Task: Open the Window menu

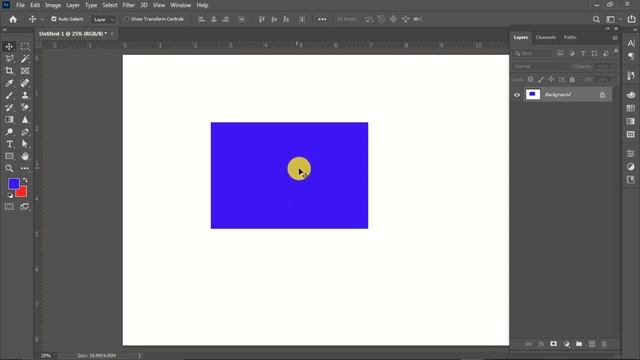Action: point(180,5)
